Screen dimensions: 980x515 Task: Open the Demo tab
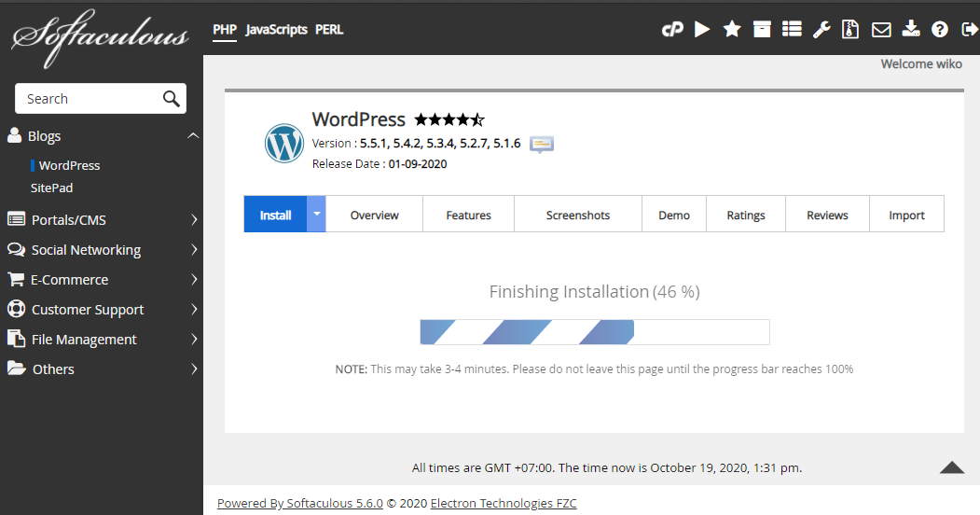(x=674, y=215)
